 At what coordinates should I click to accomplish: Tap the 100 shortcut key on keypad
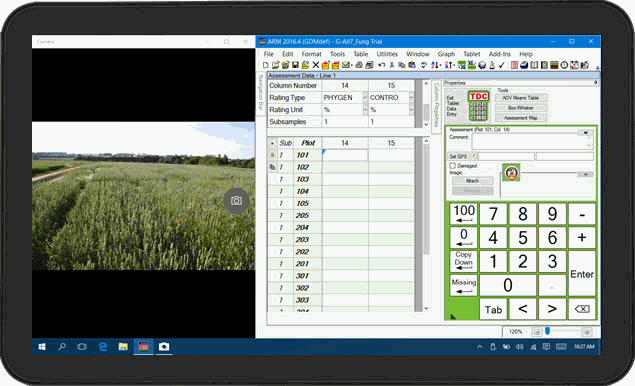tap(464, 213)
